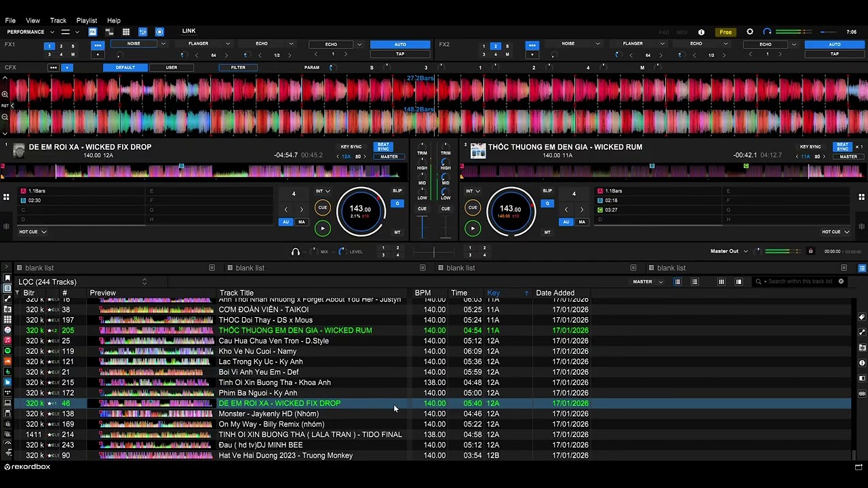
Task: Play deck 2 with the green play button
Action: pyautogui.click(x=473, y=228)
